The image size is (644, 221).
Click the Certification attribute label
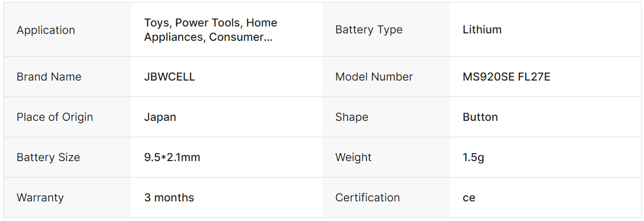(x=367, y=198)
